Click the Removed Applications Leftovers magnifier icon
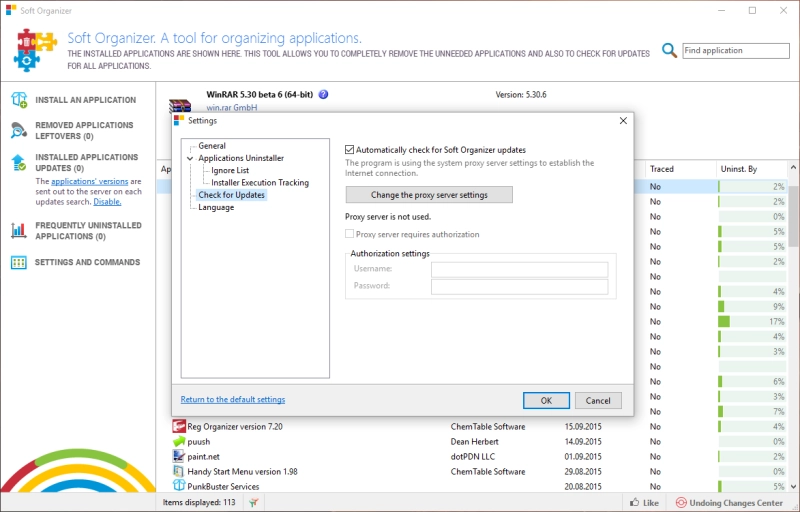 click(x=18, y=131)
